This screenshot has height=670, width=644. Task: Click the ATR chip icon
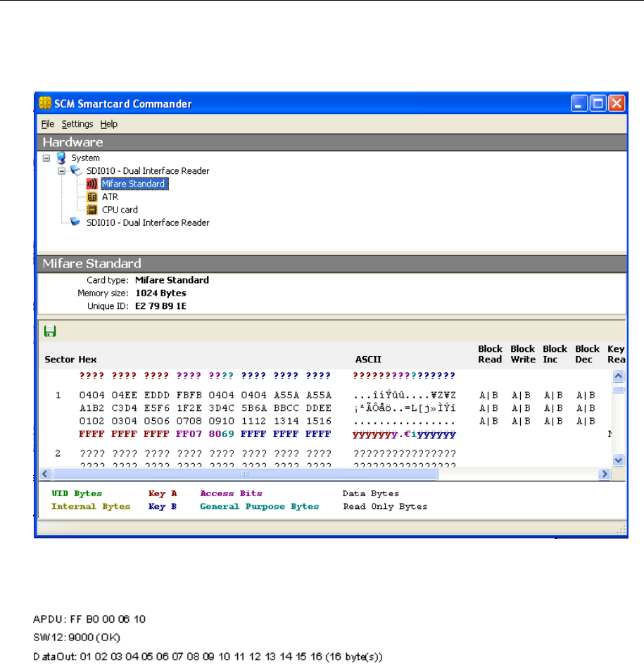[x=92, y=197]
